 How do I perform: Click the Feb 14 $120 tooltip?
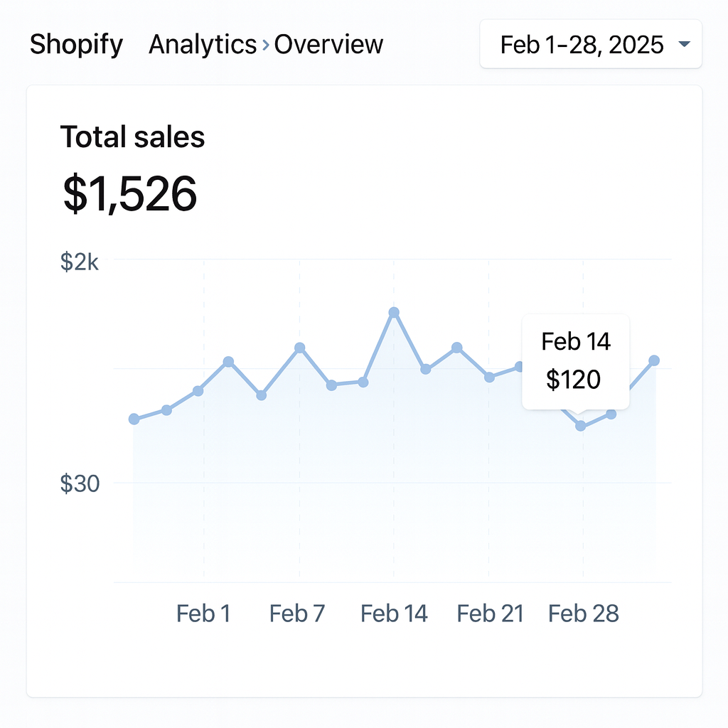point(575,360)
